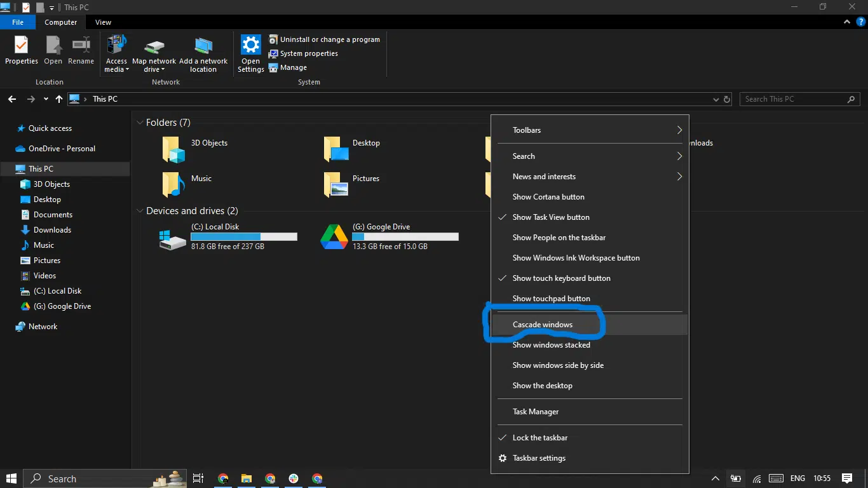Enable Show People on the taskbar
The image size is (868, 488).
click(x=590, y=238)
